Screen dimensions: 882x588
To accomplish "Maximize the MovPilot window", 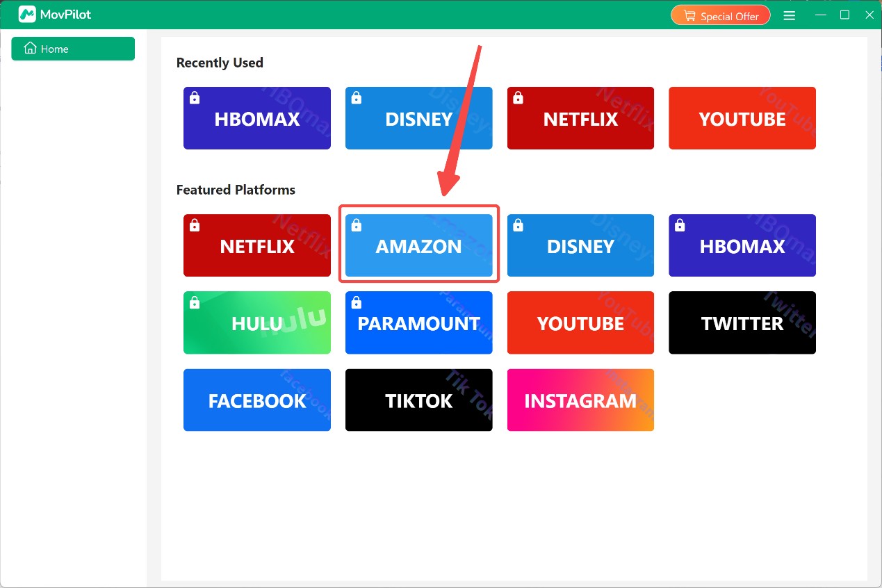I will (x=844, y=15).
